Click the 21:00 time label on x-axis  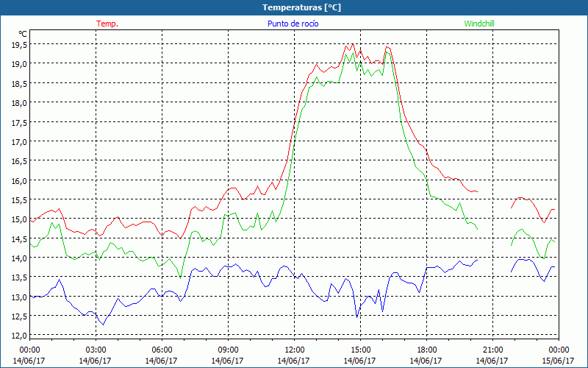pos(492,350)
